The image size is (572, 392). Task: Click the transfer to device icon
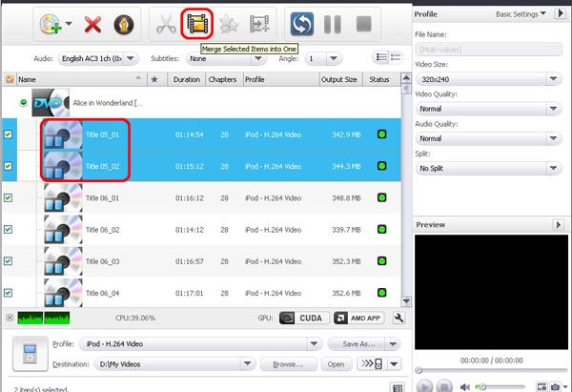point(372,364)
